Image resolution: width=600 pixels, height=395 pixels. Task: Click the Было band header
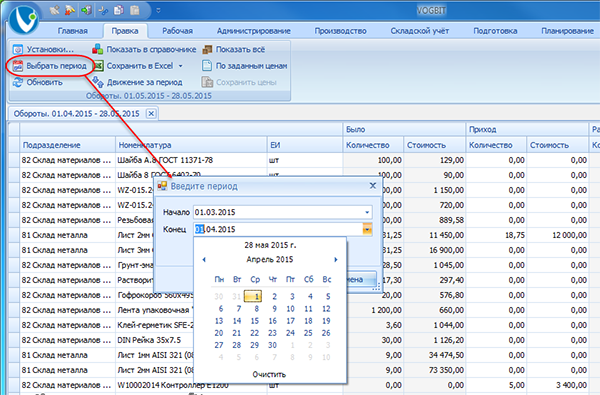[404, 129]
